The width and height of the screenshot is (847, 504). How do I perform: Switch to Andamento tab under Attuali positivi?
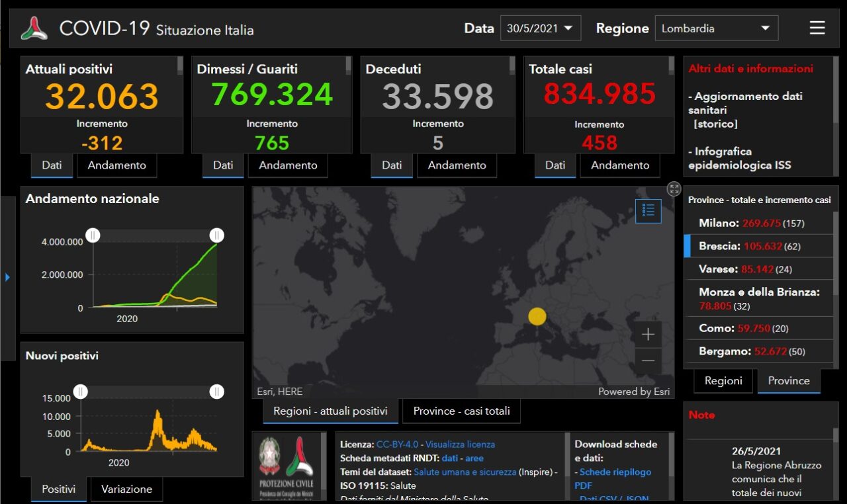(116, 165)
